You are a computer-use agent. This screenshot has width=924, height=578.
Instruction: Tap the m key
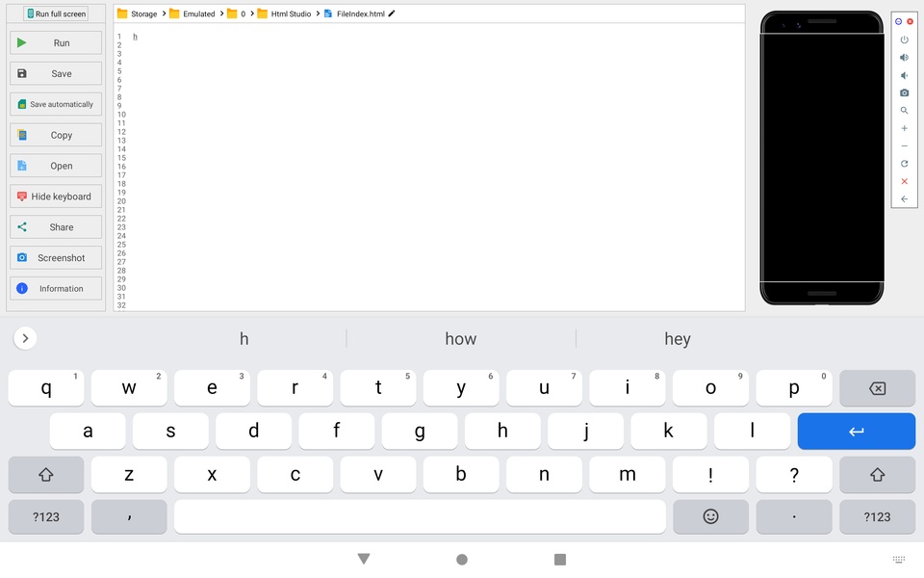coord(628,474)
